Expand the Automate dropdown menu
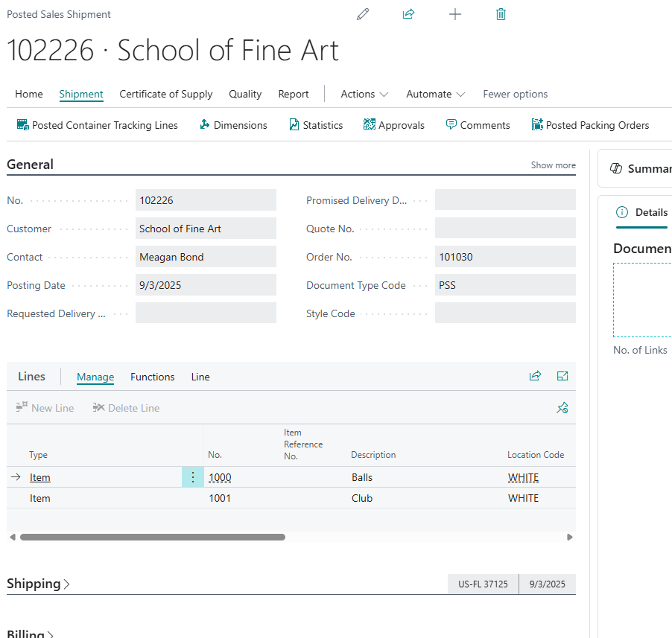 [x=436, y=94]
